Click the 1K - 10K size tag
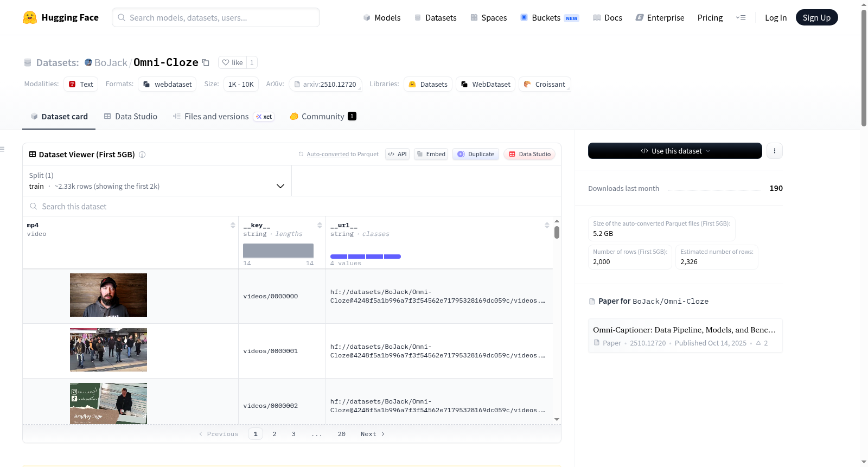Viewport: 868px width, 467px height. tap(241, 84)
